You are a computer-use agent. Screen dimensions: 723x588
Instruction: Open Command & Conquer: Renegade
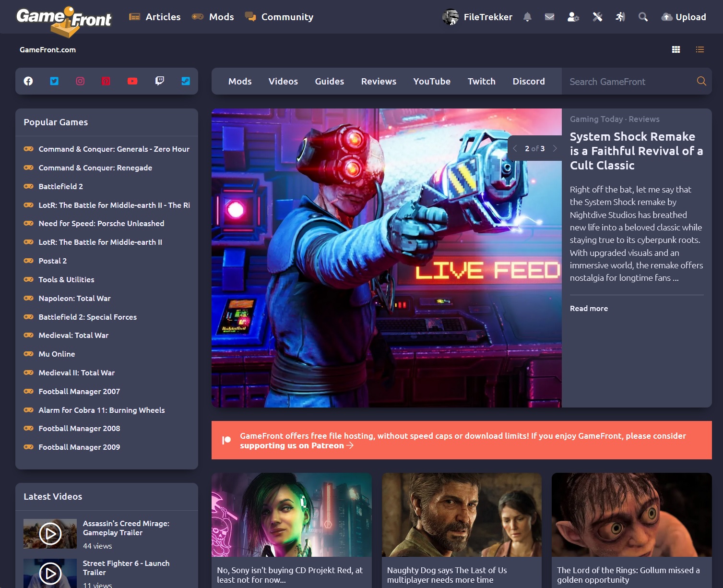[95, 168]
